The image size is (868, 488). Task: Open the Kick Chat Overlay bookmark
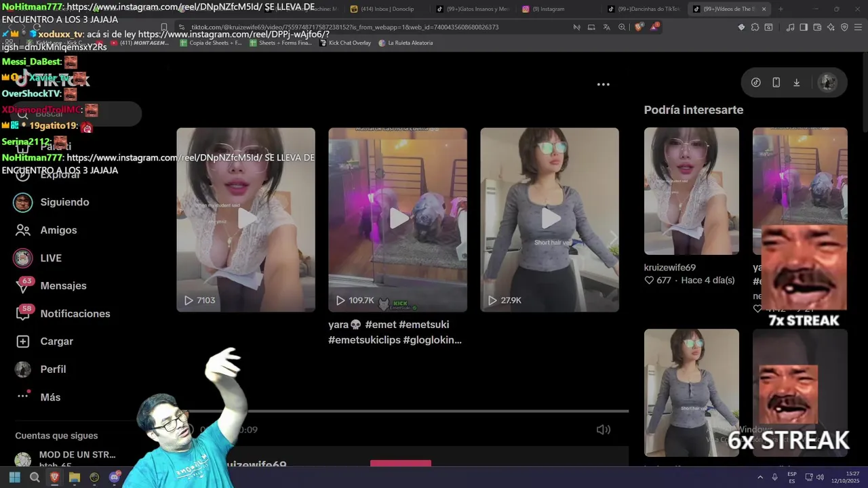(345, 43)
